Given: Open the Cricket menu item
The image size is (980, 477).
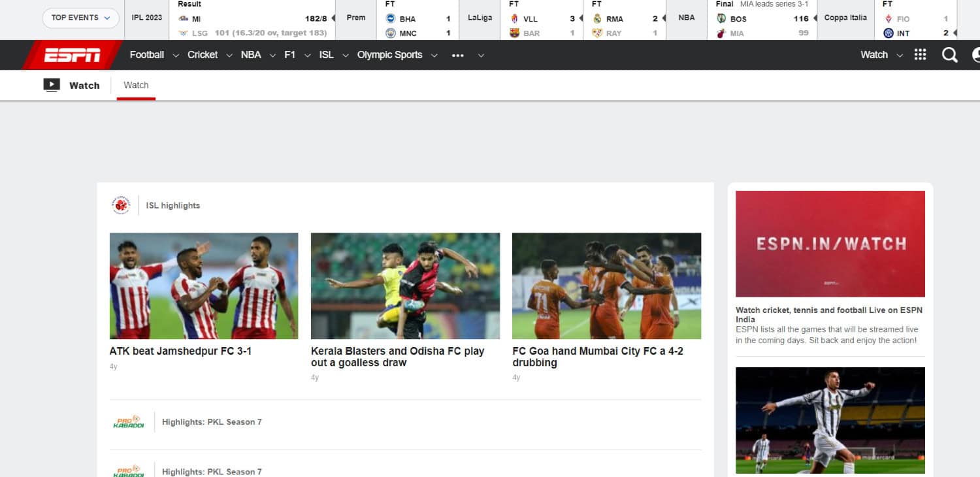Looking at the screenshot, I should click(203, 55).
